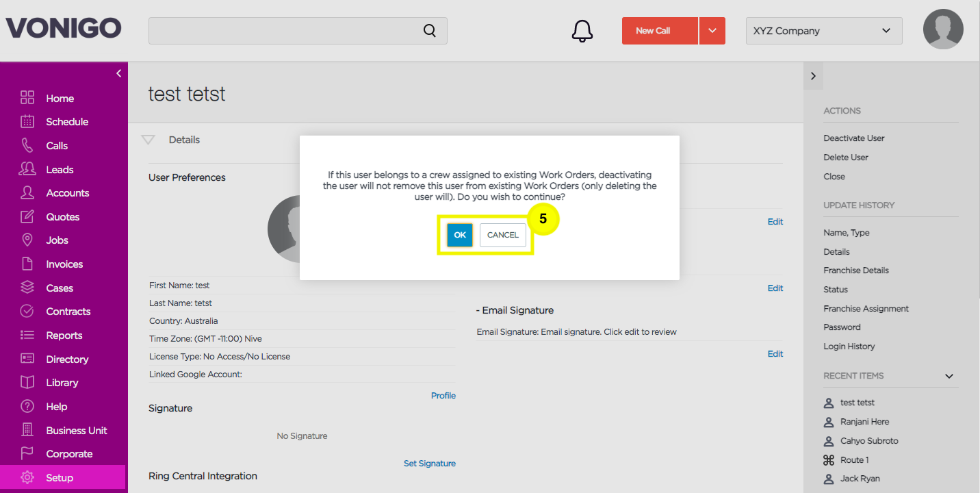
Task: Open the user avatar menu
Action: 943,29
